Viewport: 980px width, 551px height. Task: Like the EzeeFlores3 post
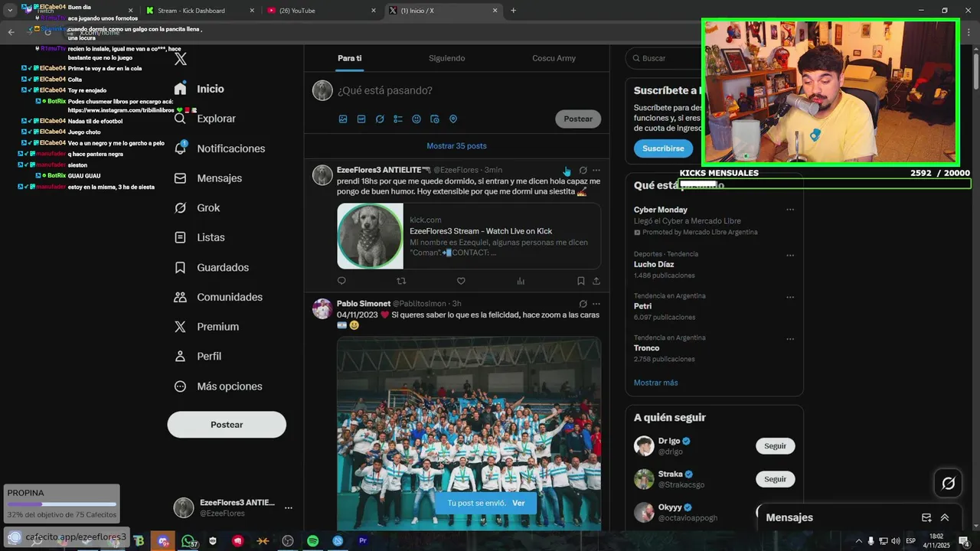coord(461,281)
